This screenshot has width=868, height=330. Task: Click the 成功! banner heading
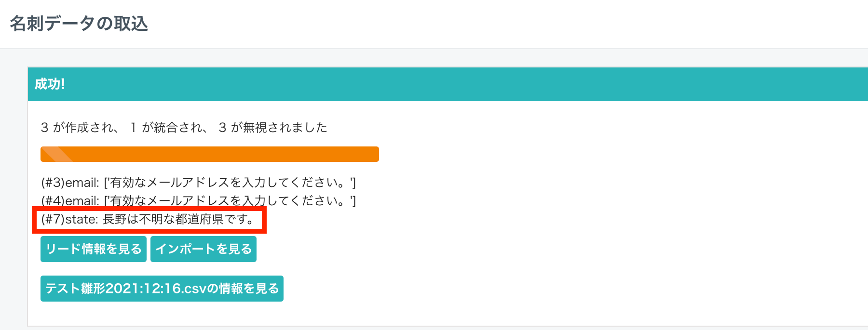point(50,84)
